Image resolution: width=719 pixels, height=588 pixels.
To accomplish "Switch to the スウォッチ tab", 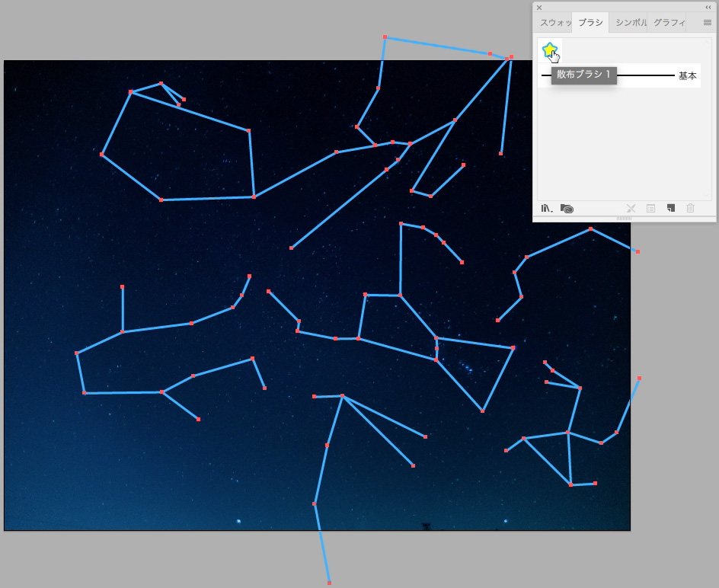I will point(554,23).
